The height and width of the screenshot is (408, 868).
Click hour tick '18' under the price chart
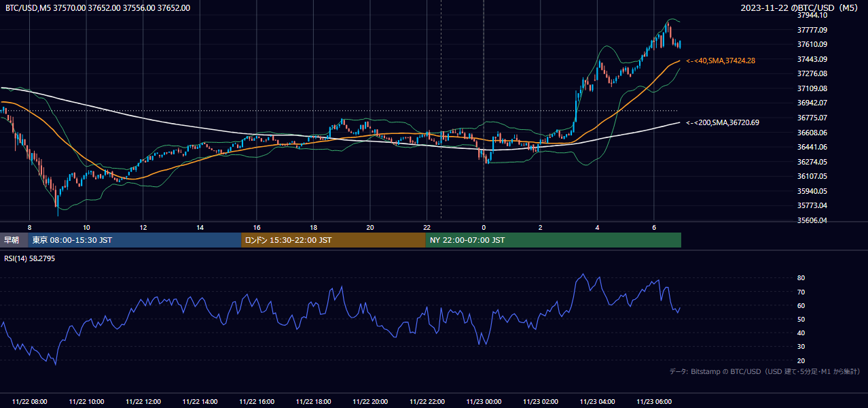pyautogui.click(x=313, y=227)
